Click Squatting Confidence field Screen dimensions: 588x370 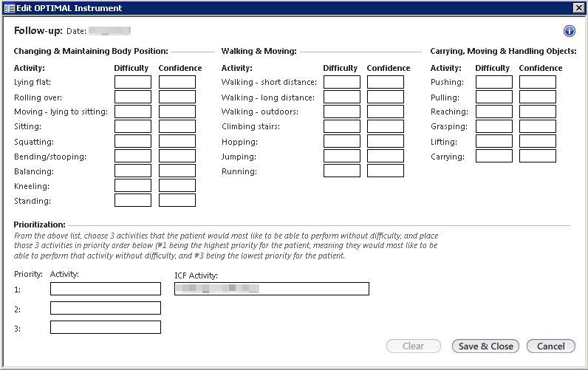point(177,141)
